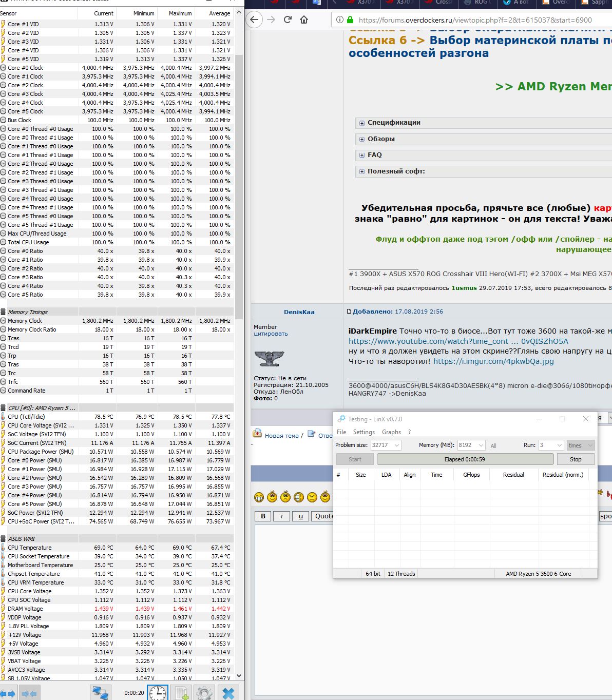Click HWiNFO expand columns arrows icon

8,693
